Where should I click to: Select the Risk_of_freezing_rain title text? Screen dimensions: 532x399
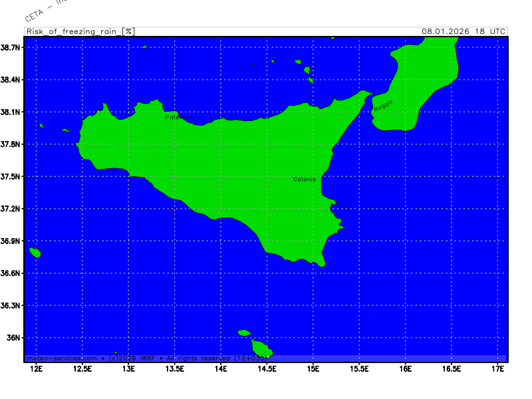coord(74,31)
